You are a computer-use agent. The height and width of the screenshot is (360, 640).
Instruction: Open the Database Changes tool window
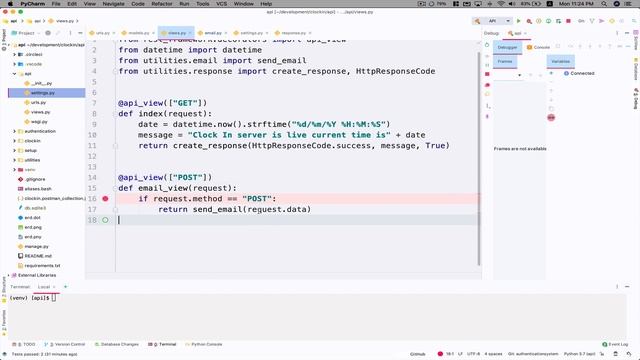tap(117, 344)
